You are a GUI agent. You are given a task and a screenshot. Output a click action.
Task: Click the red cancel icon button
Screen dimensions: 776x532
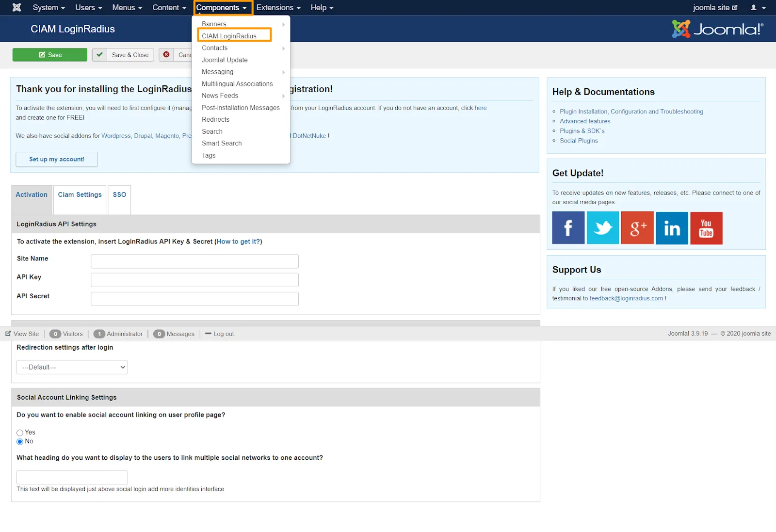tap(166, 55)
